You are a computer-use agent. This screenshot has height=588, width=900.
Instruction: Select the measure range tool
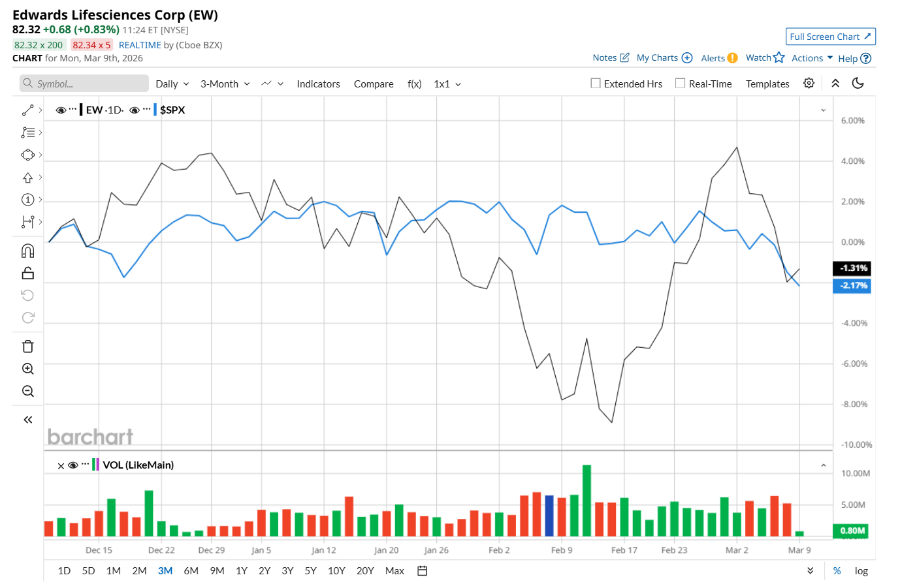click(27, 222)
